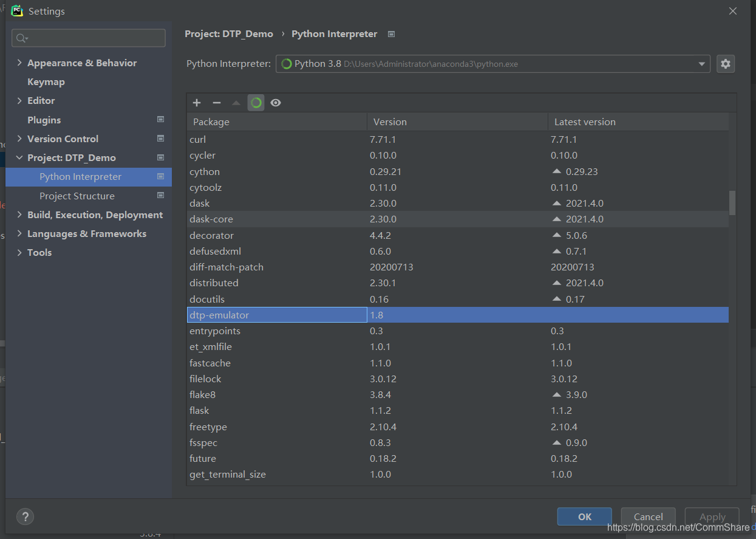
Task: Toggle the show early releases eye icon
Action: coord(276,103)
